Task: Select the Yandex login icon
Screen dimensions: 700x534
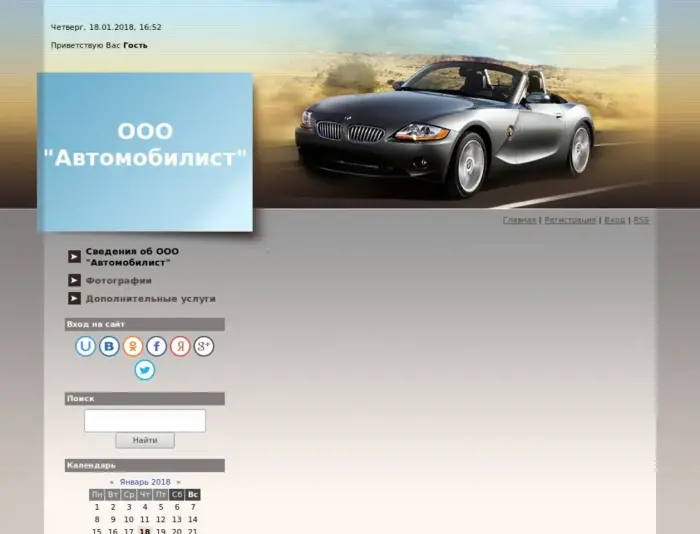Action: (180, 346)
